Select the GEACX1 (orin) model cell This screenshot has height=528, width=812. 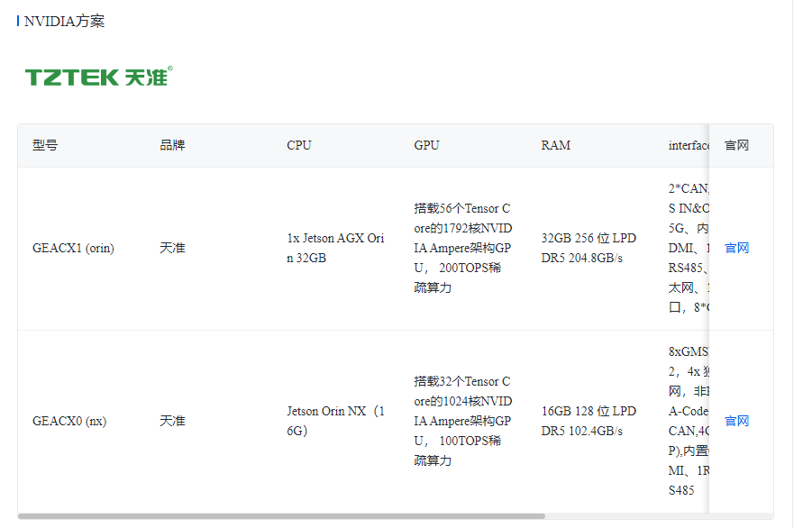point(73,248)
